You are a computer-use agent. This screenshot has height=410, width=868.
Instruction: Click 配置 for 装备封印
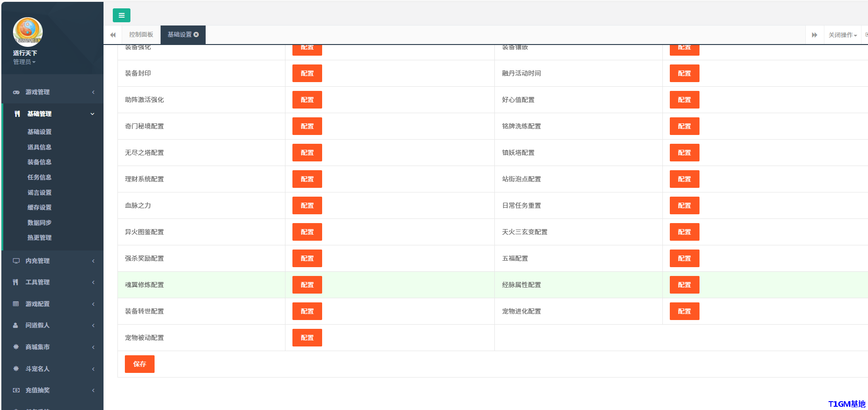[307, 73]
